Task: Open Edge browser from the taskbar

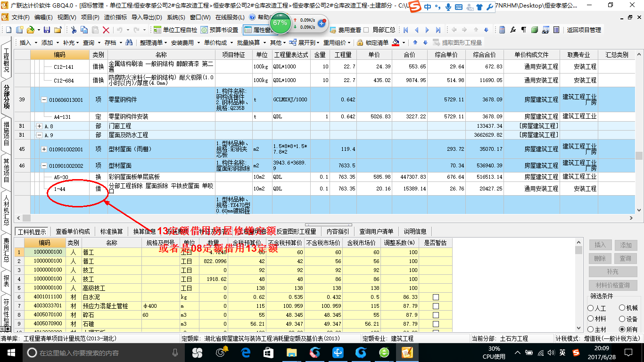Action: click(x=246, y=353)
